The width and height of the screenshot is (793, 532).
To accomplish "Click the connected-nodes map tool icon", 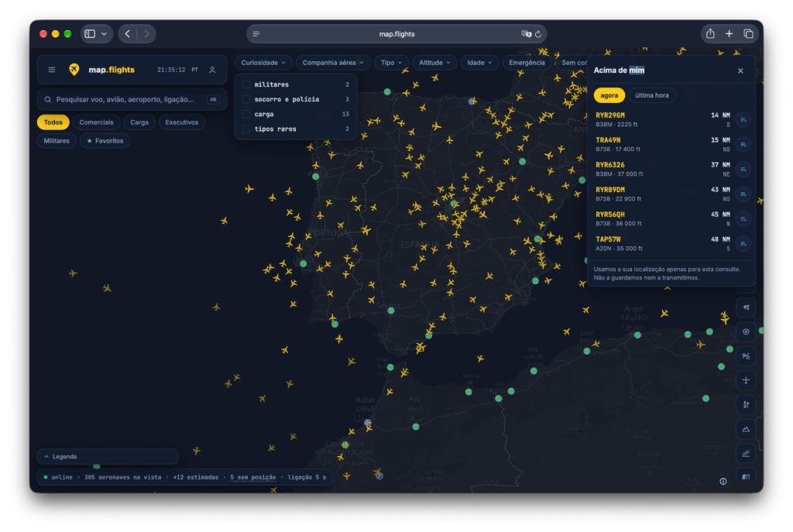I will click(x=746, y=307).
